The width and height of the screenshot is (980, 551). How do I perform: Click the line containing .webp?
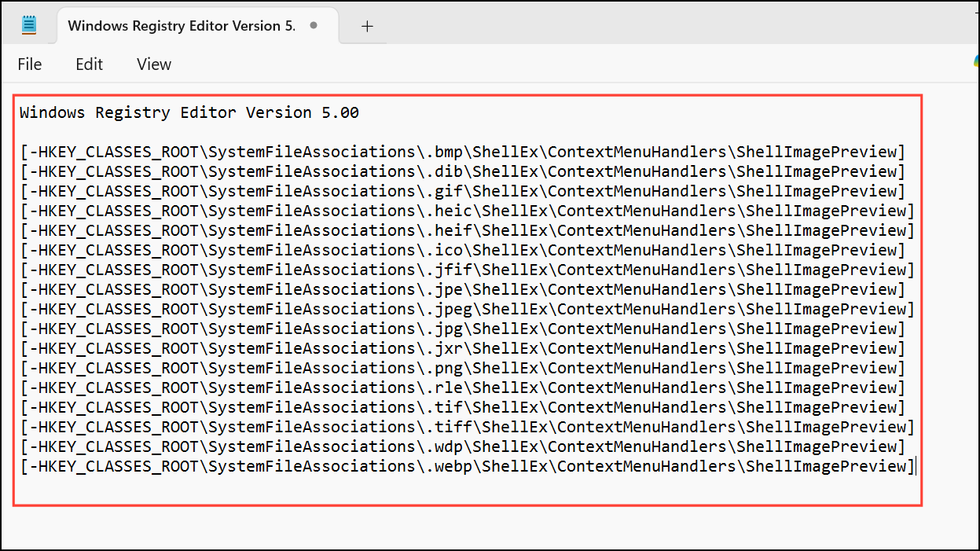[468, 466]
